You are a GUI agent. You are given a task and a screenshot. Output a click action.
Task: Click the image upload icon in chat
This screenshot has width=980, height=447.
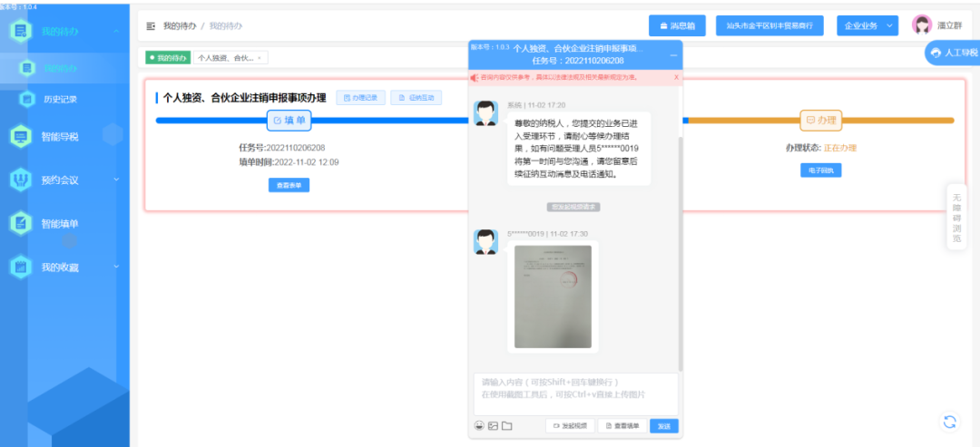pos(493,426)
